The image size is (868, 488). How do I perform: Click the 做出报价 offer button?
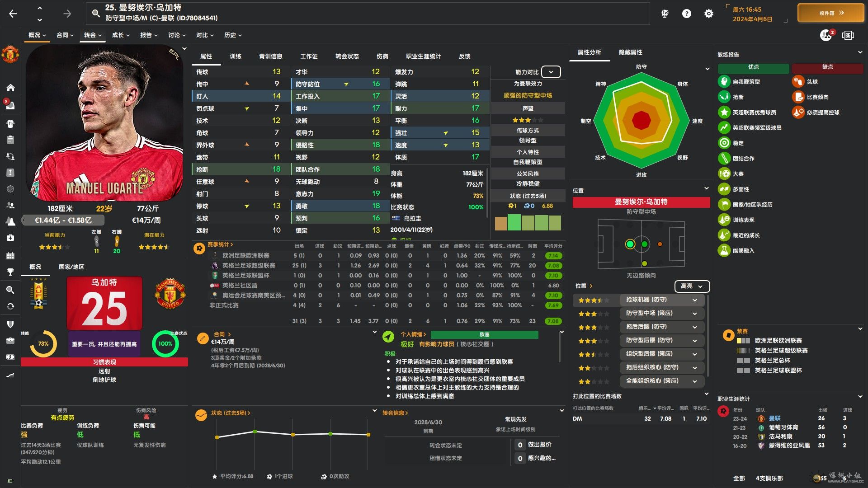point(539,445)
